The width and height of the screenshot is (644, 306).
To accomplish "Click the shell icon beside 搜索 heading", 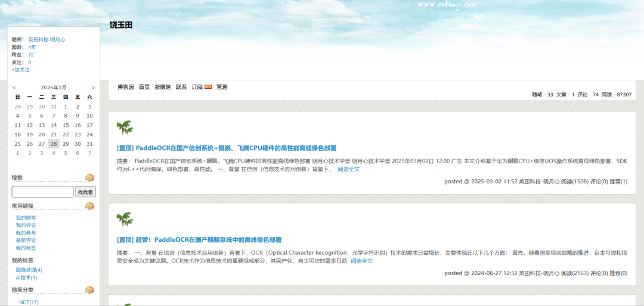I will [89, 177].
